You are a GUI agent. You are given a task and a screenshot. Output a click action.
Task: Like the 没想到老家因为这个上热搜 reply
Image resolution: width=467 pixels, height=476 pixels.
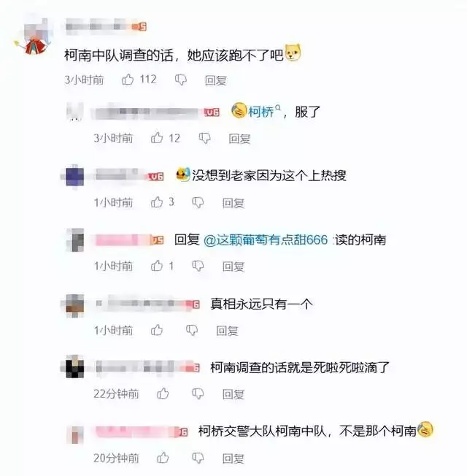(x=157, y=202)
